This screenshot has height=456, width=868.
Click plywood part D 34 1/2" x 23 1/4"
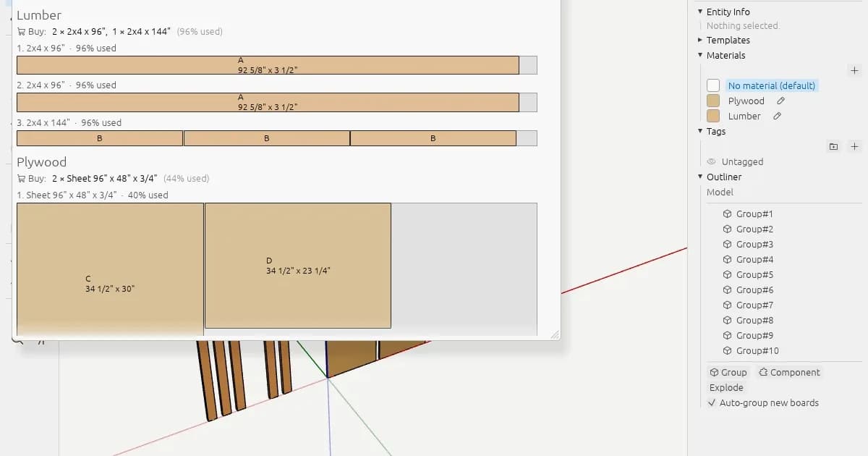(298, 266)
